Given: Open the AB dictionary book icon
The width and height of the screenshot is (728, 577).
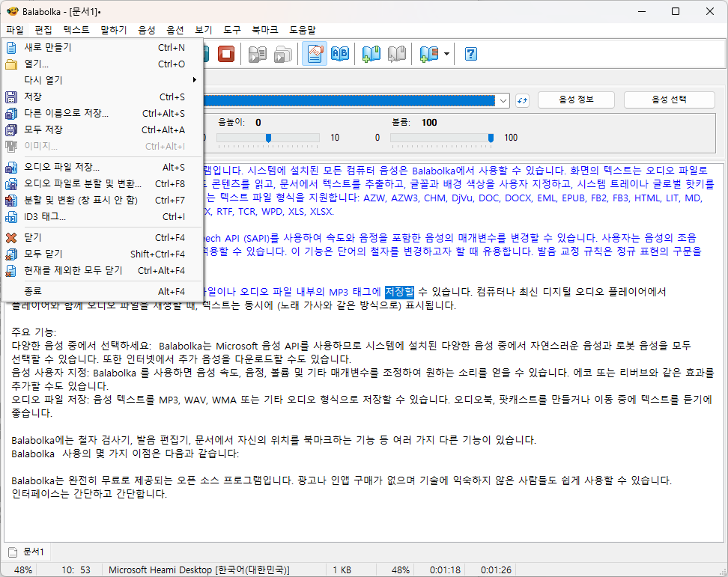Looking at the screenshot, I should 340,54.
